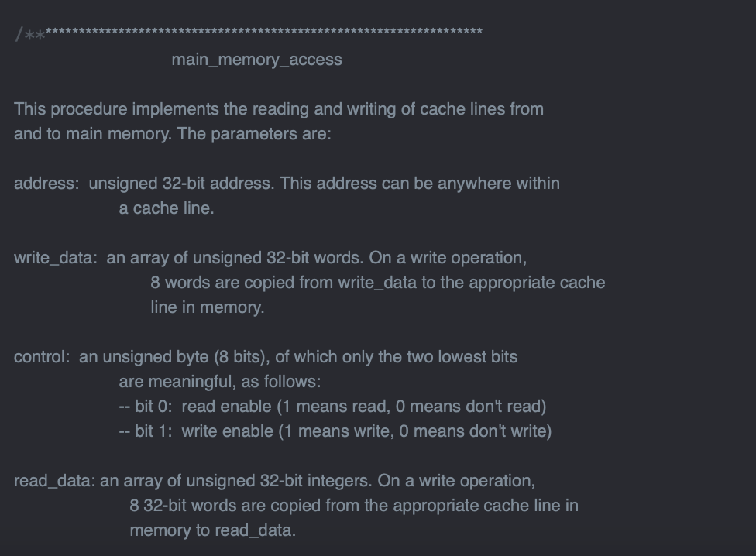Click the 'control:' parameter label
This screenshot has width=756, height=556.
42,356
